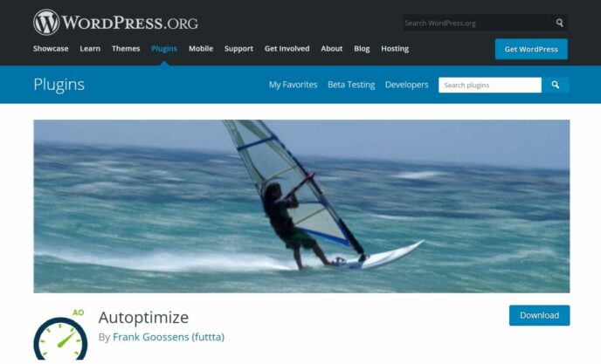Screen dimensions: 601x364
Task: Click the Get WordPress button
Action: (x=531, y=49)
